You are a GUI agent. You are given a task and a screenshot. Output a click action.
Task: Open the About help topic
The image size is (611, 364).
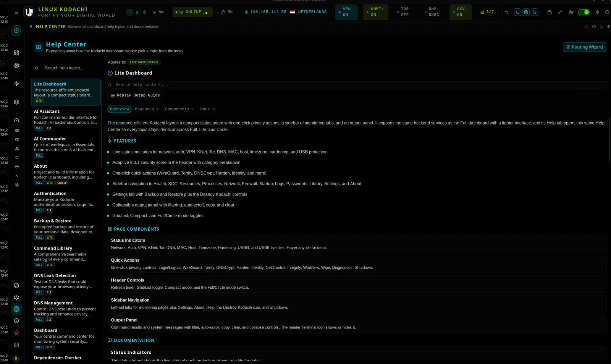pos(66,175)
